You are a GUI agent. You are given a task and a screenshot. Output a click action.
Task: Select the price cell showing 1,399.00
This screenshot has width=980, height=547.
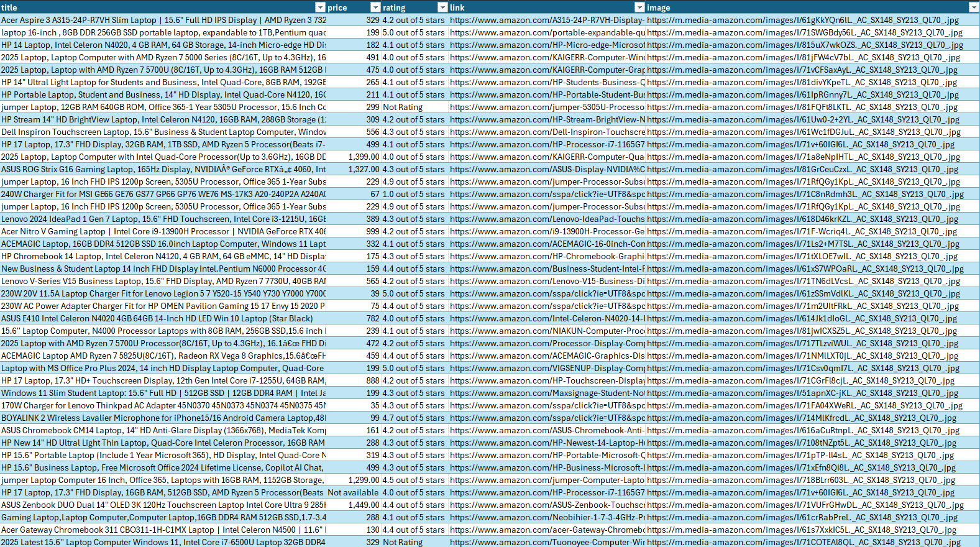click(x=354, y=157)
